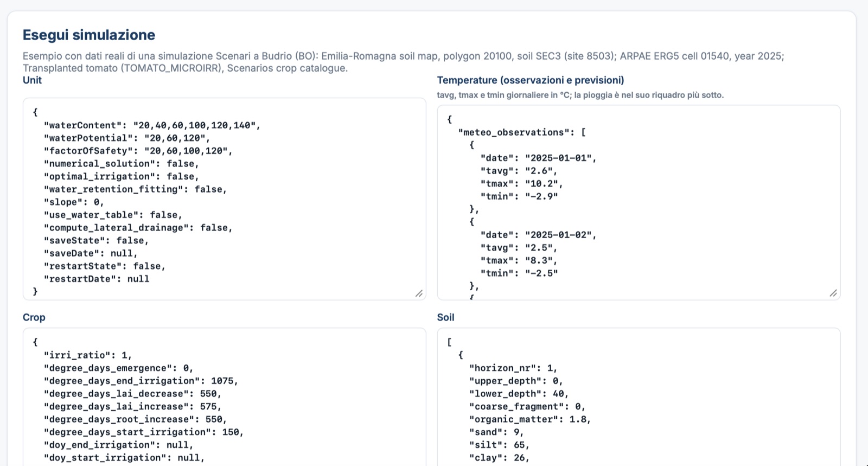Click the "waterContent" line in Unit
Image resolution: width=868 pixels, height=466 pixels.
[152, 125]
